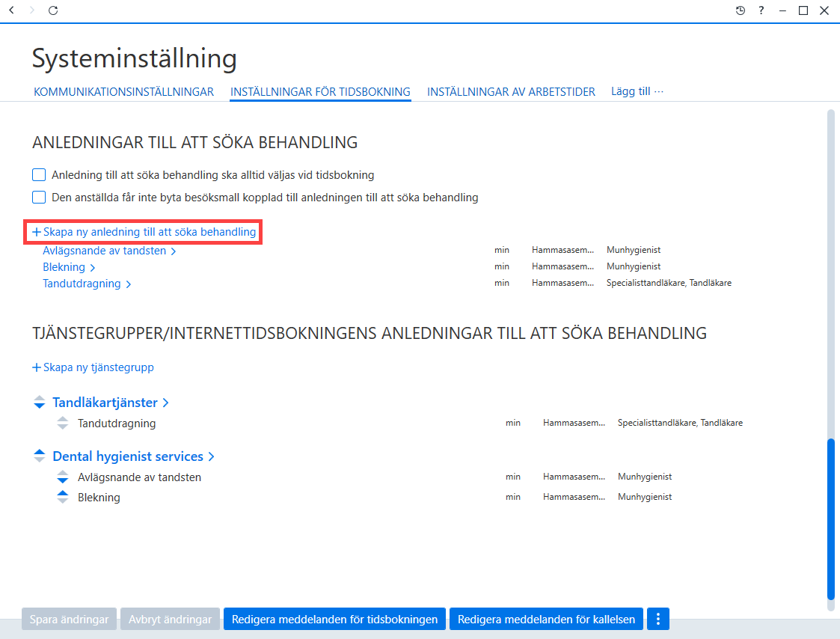Open Dental hygienist services group

coord(128,456)
